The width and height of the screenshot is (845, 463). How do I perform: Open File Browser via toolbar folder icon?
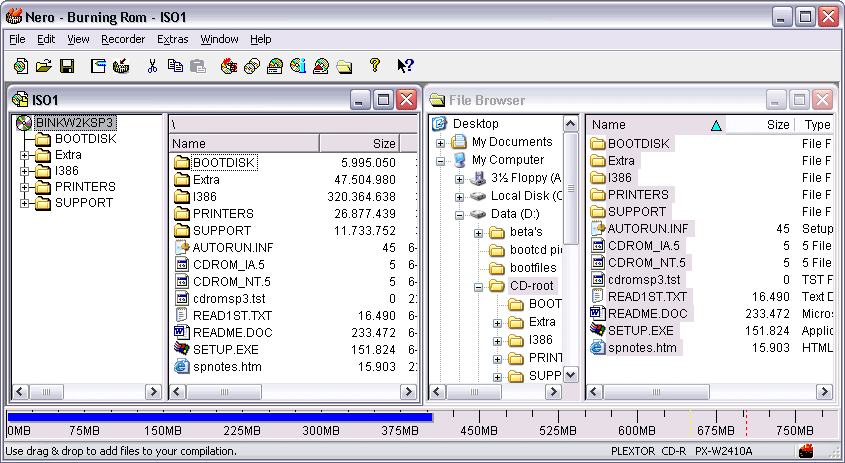click(x=344, y=66)
